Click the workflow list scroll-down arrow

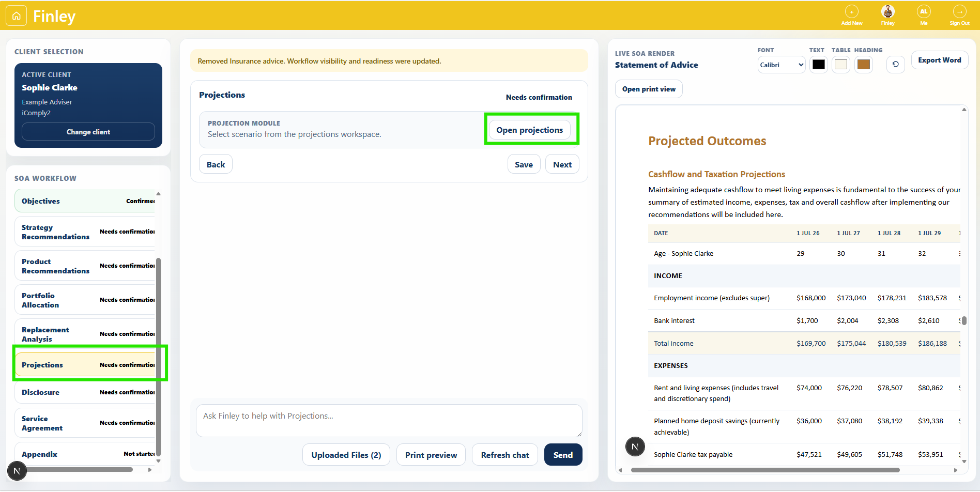[x=158, y=460]
